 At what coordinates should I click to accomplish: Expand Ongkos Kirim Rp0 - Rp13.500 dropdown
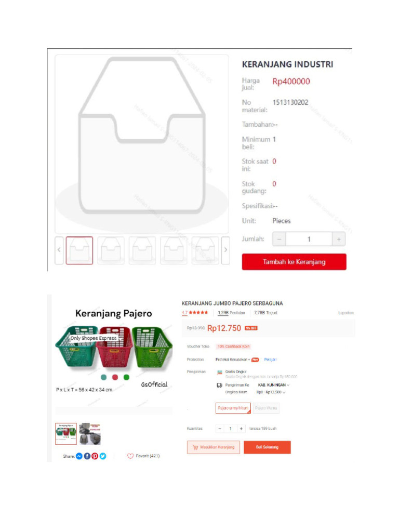[271, 392]
